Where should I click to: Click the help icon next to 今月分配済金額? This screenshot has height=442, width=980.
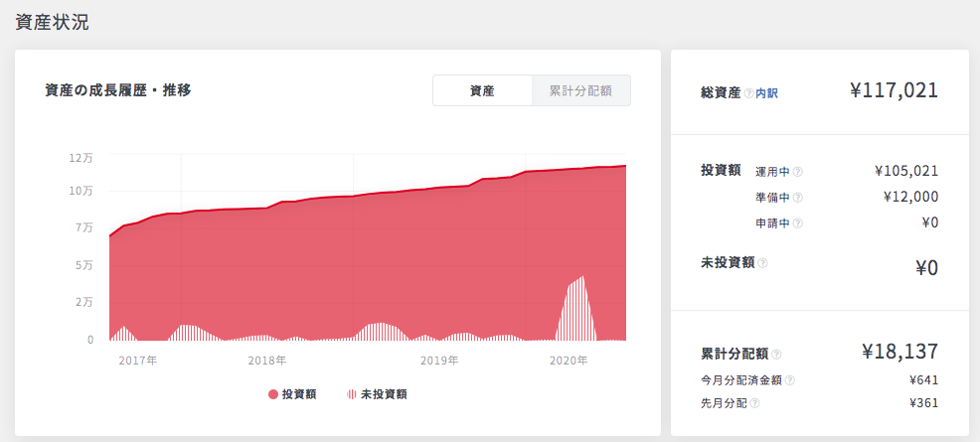[790, 380]
